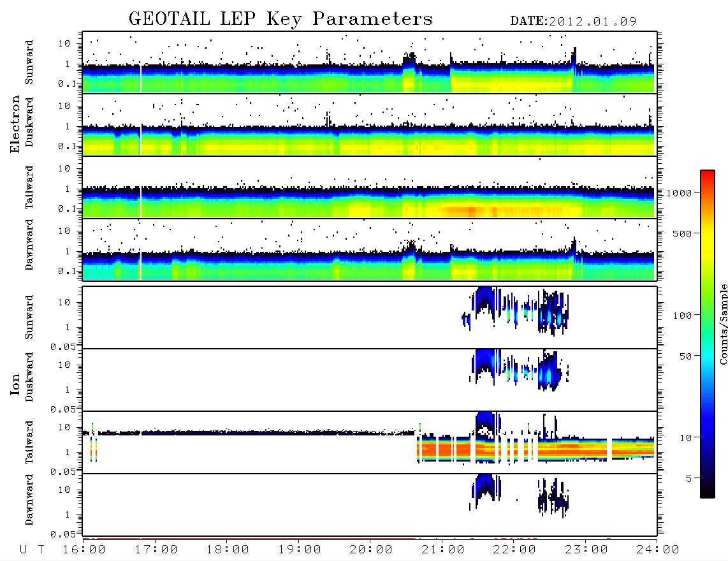The width and height of the screenshot is (728, 561).
Task: Select the Electron 'Dawnward' panel label
Action: pyautogui.click(x=29, y=245)
